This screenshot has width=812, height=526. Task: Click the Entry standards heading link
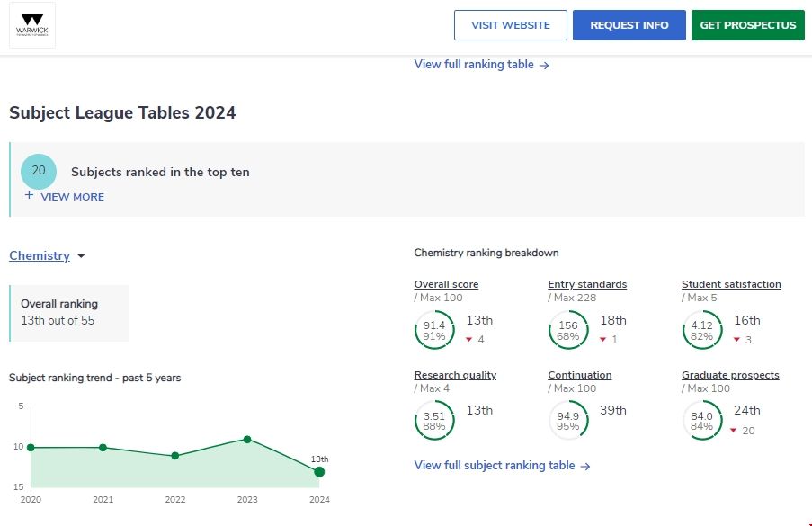click(587, 284)
